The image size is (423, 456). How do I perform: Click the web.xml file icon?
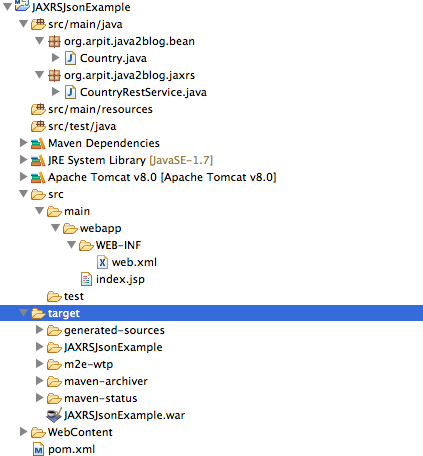tap(102, 262)
